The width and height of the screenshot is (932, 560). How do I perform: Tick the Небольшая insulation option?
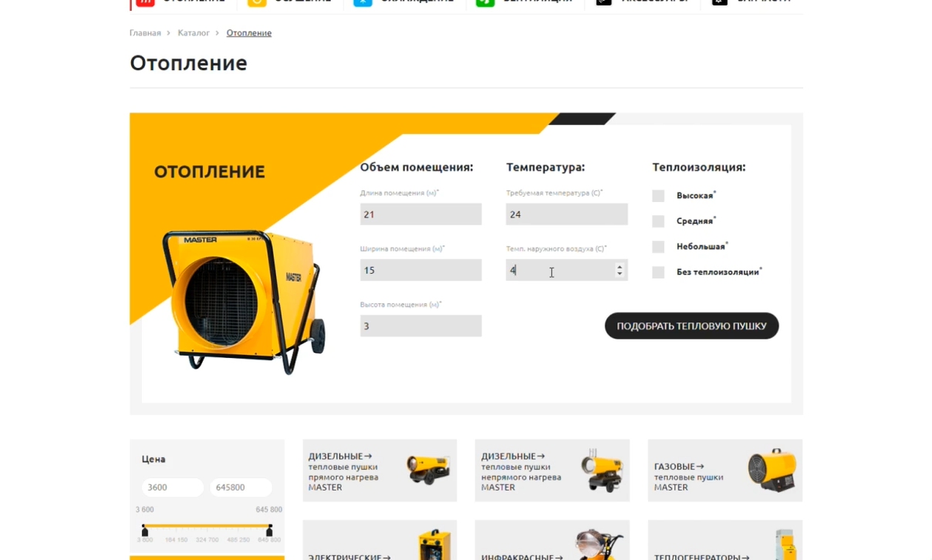658,247
